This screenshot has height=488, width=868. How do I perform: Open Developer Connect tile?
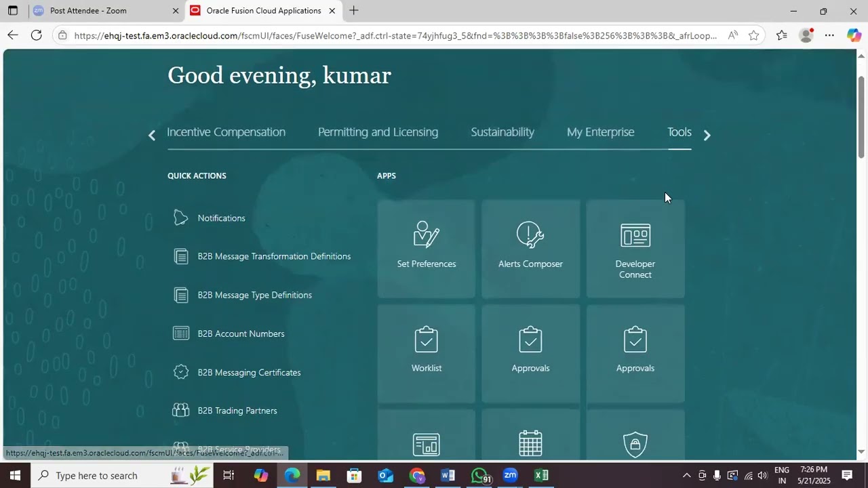635,248
